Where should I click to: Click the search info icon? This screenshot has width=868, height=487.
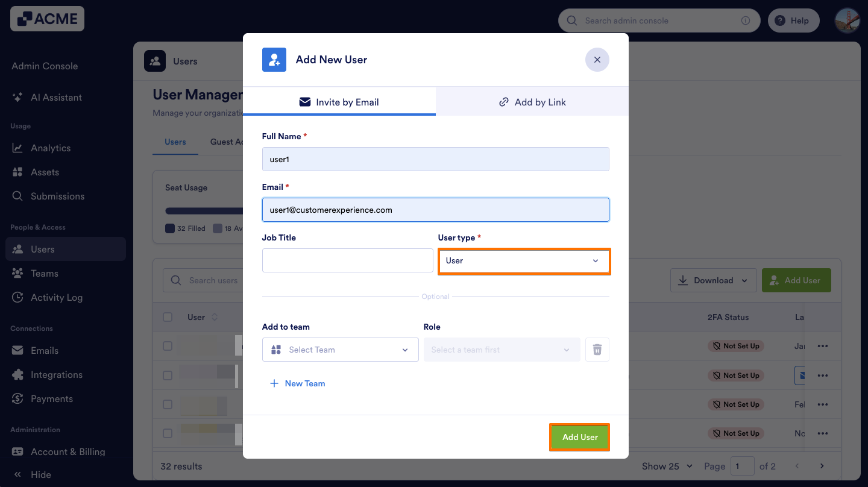tap(746, 20)
